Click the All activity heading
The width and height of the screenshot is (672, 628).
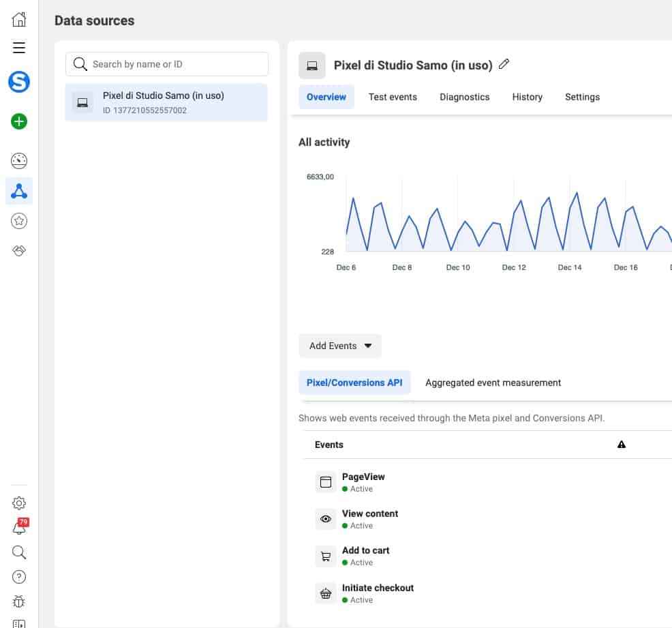(x=324, y=143)
